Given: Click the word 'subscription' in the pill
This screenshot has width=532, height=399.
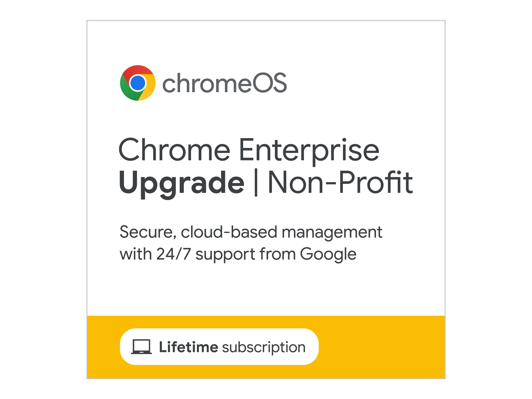Looking at the screenshot, I should pyautogui.click(x=264, y=347).
